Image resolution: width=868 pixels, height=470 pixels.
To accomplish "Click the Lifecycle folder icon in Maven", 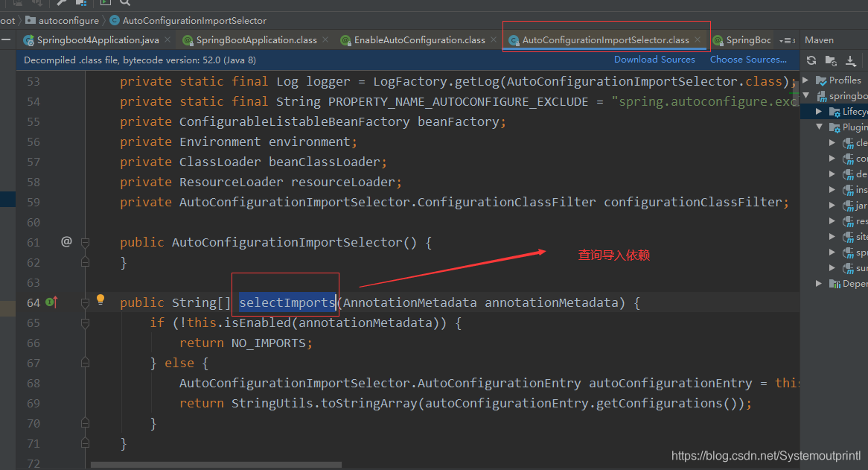I will [835, 112].
